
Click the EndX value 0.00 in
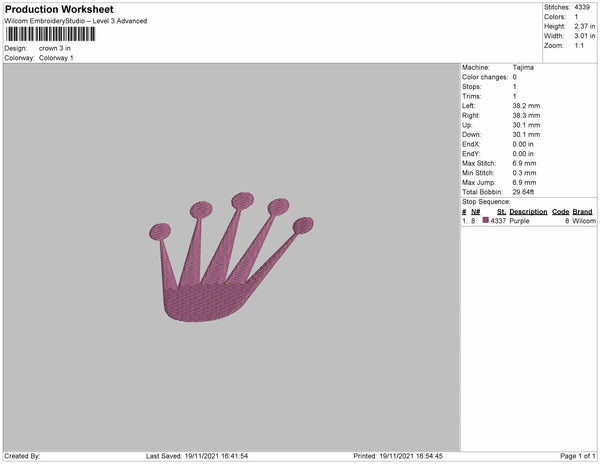coord(523,144)
